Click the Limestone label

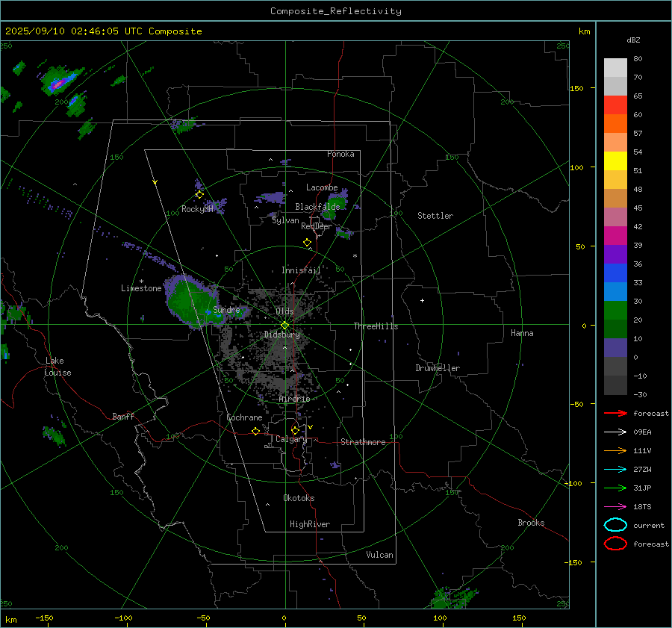click(x=141, y=288)
